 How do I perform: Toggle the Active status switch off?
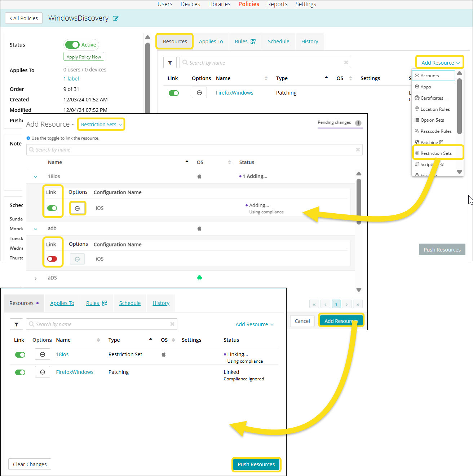pyautogui.click(x=72, y=45)
